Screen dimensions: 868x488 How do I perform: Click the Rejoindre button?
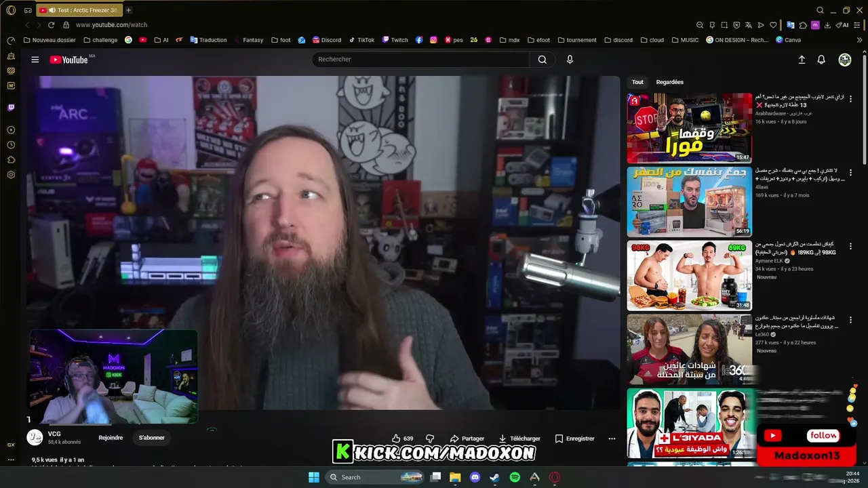pyautogui.click(x=111, y=438)
